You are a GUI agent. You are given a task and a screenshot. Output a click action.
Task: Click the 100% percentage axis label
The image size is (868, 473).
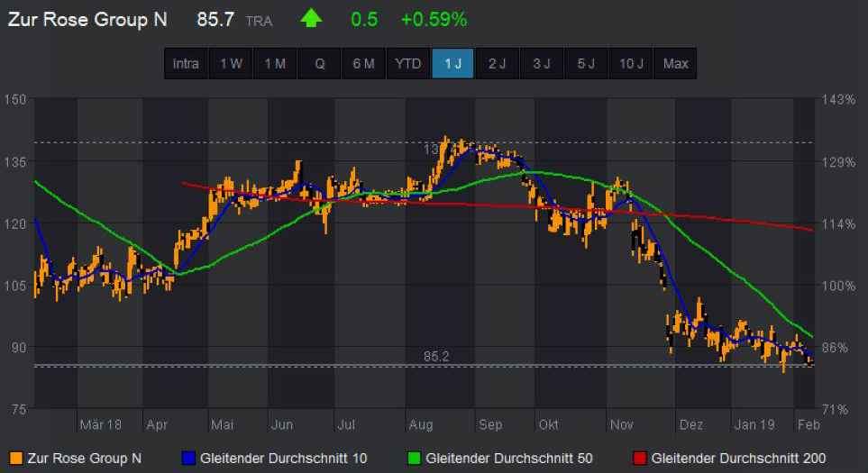click(838, 286)
